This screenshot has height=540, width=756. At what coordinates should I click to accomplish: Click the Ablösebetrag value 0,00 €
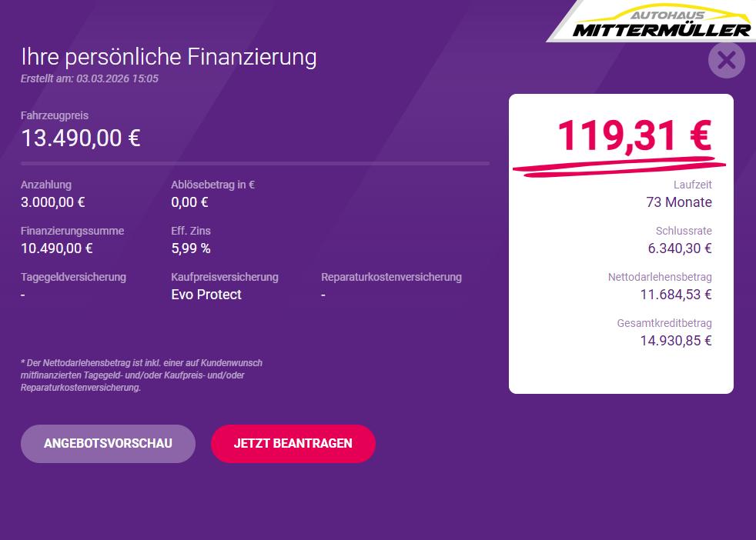[189, 202]
